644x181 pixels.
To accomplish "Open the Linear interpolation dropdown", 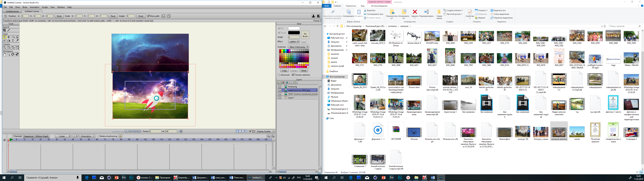I will (63, 136).
